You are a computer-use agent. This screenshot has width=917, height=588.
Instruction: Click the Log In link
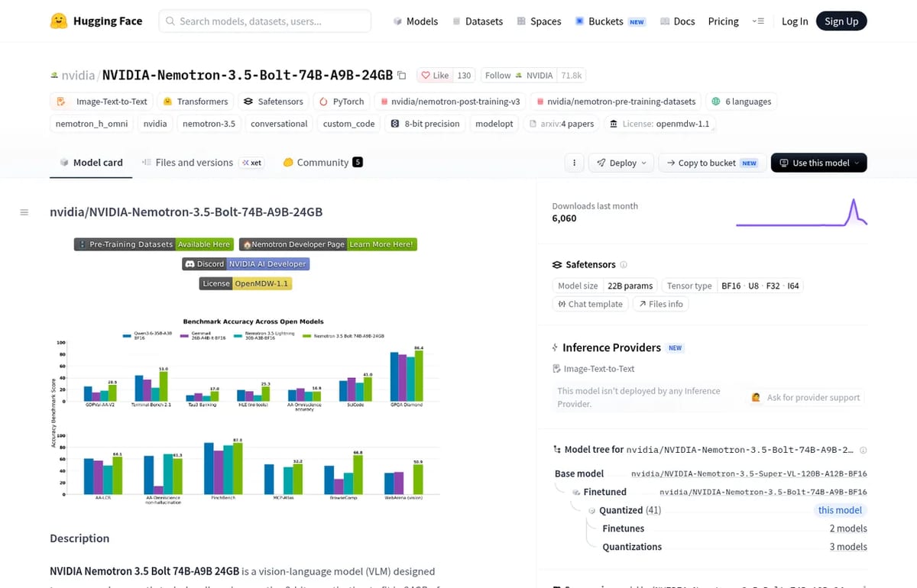(x=795, y=21)
